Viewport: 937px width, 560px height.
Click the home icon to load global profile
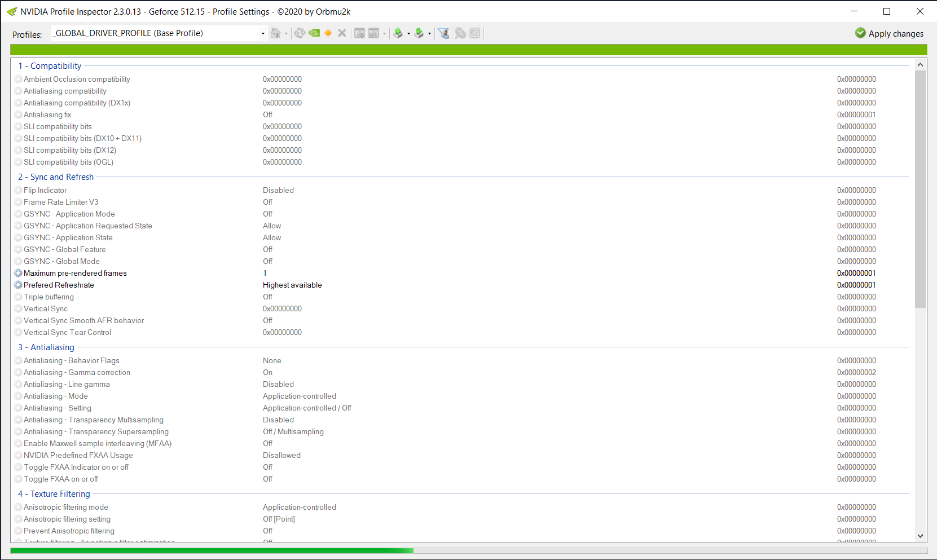275,33
